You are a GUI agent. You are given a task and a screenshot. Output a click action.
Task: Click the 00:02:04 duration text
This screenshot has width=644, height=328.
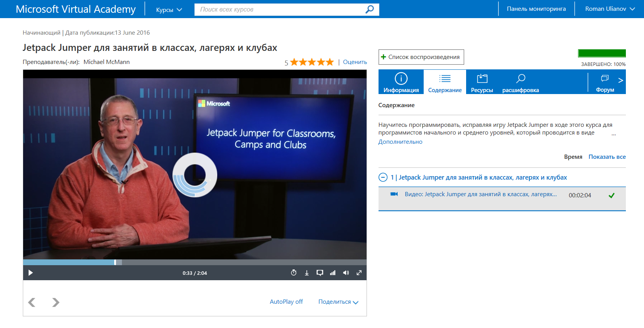(x=580, y=195)
